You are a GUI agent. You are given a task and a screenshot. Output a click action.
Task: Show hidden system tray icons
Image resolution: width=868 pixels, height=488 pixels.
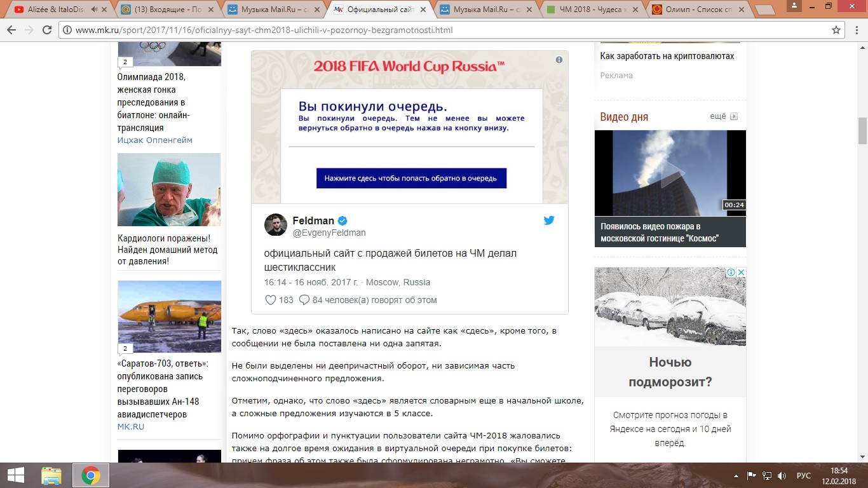tap(736, 475)
